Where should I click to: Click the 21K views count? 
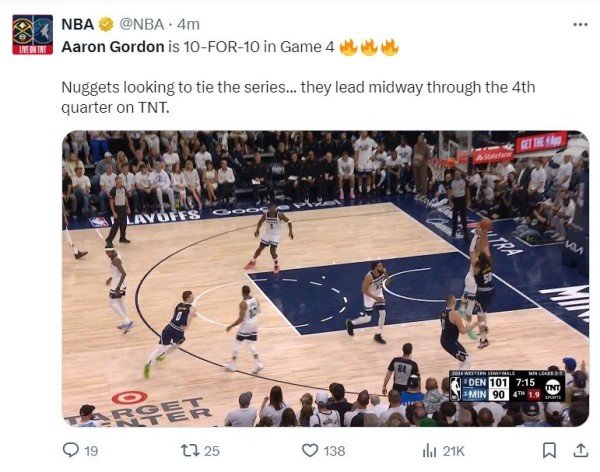[453, 451]
